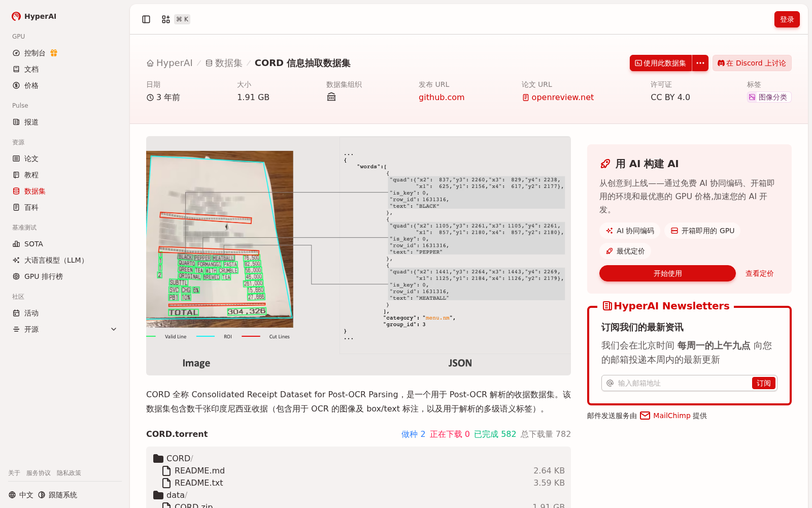Click 数据集 breadcrumb link
Screen dimensions: 812x508
(224, 63)
